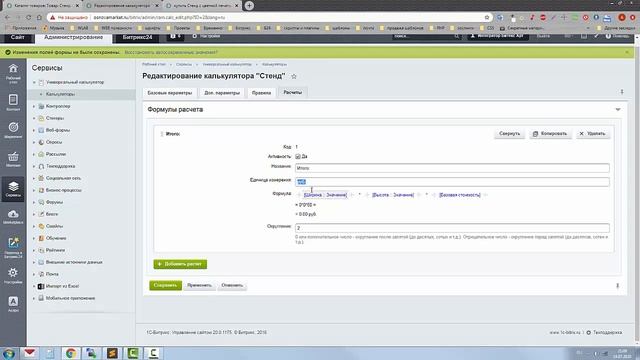Expand the Опросы tree node
The height and width of the screenshot is (360, 640).
[x=34, y=142]
